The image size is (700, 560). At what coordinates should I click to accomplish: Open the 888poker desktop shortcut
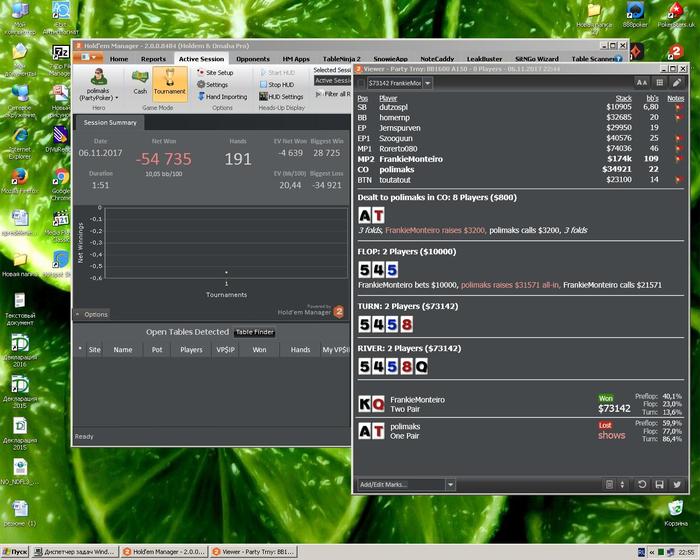634,16
